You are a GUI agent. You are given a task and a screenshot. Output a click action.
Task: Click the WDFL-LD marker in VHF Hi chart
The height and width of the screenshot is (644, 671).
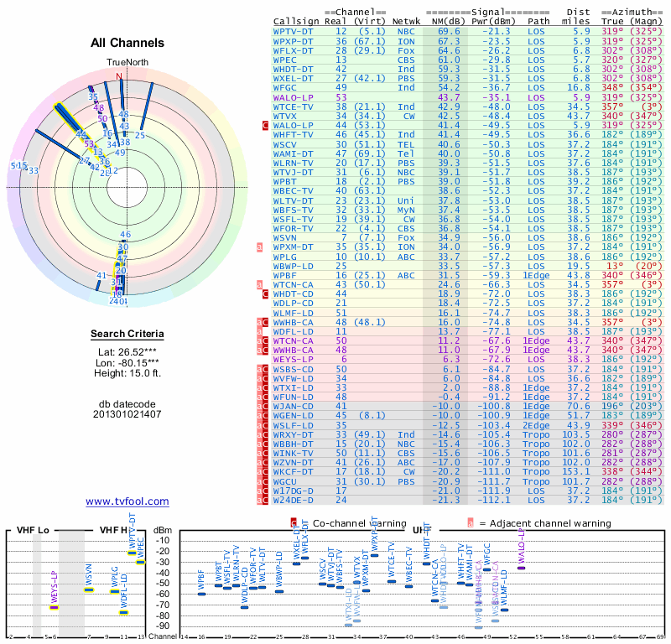pyautogui.click(x=123, y=612)
